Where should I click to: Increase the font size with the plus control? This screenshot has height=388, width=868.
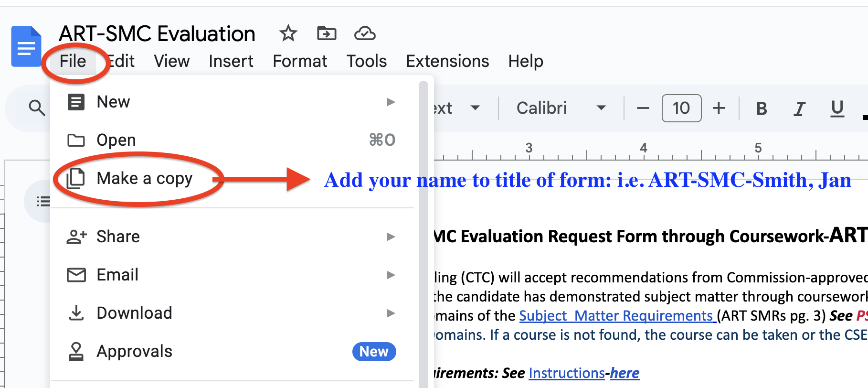(719, 108)
